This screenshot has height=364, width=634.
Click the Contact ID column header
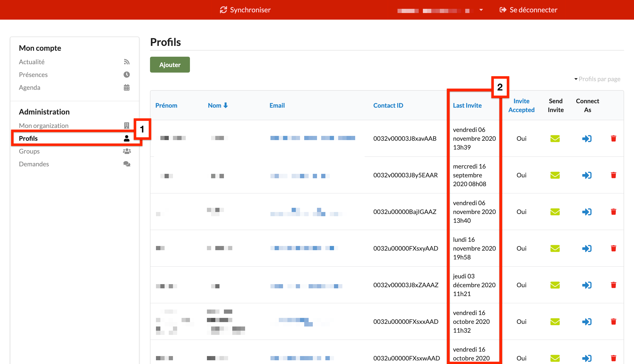[388, 105]
